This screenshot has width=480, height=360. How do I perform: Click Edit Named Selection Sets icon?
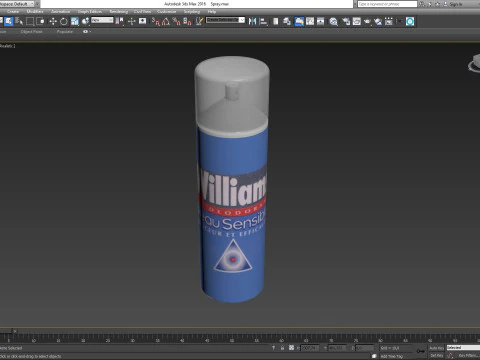pos(199,22)
